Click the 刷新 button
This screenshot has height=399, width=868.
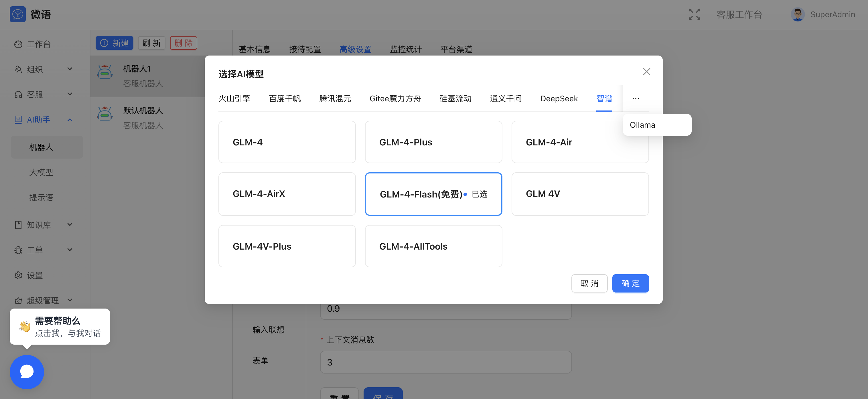point(152,43)
